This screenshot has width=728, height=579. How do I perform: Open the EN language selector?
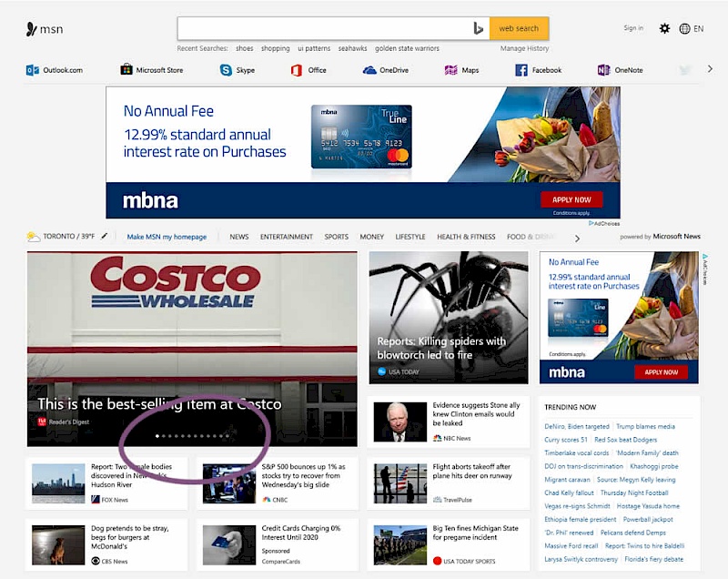pyautogui.click(x=692, y=28)
